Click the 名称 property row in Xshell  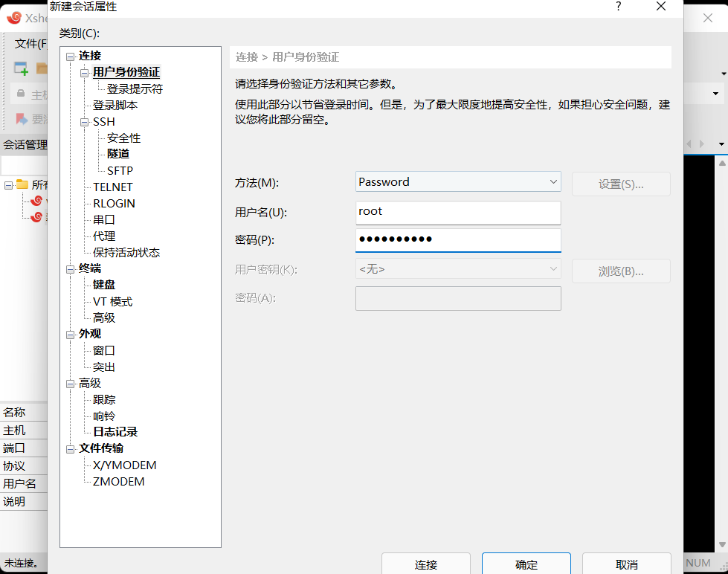click(24, 412)
